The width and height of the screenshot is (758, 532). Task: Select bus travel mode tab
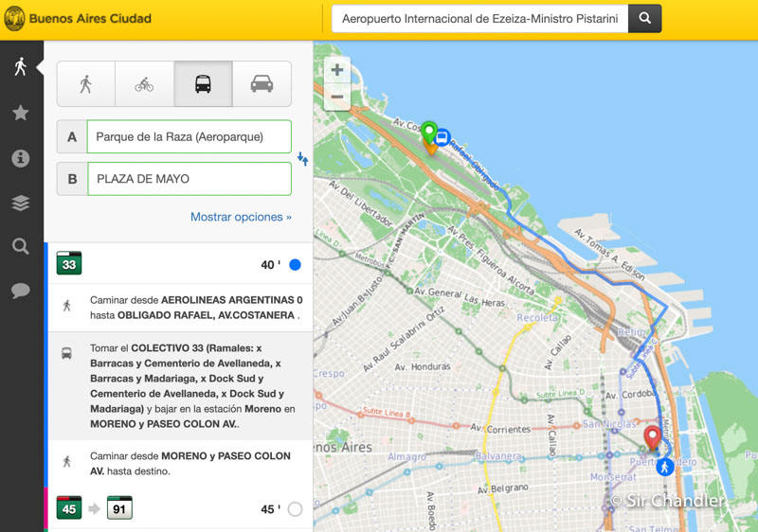(x=203, y=84)
